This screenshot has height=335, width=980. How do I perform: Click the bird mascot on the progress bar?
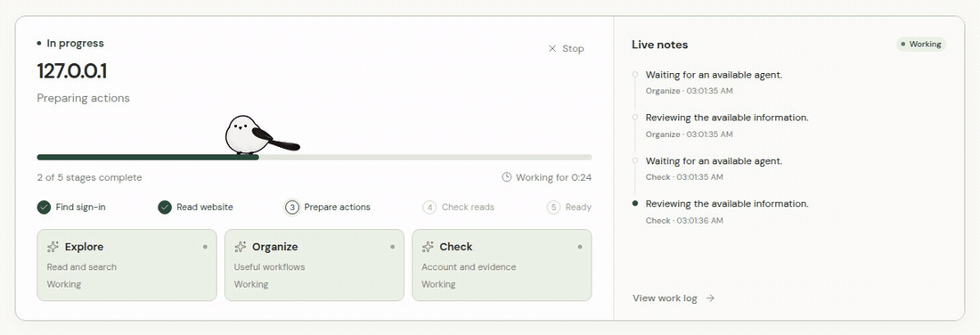coord(261,135)
